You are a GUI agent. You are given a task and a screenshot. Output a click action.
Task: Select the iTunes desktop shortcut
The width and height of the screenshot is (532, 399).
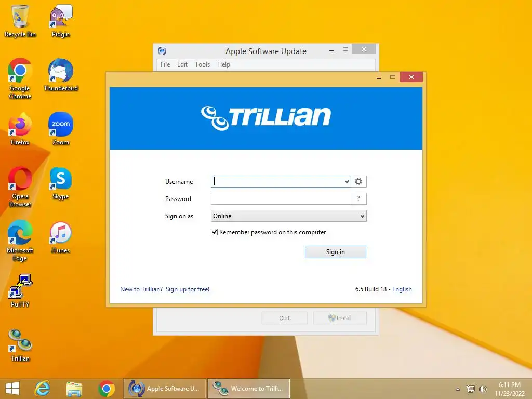[x=61, y=237]
